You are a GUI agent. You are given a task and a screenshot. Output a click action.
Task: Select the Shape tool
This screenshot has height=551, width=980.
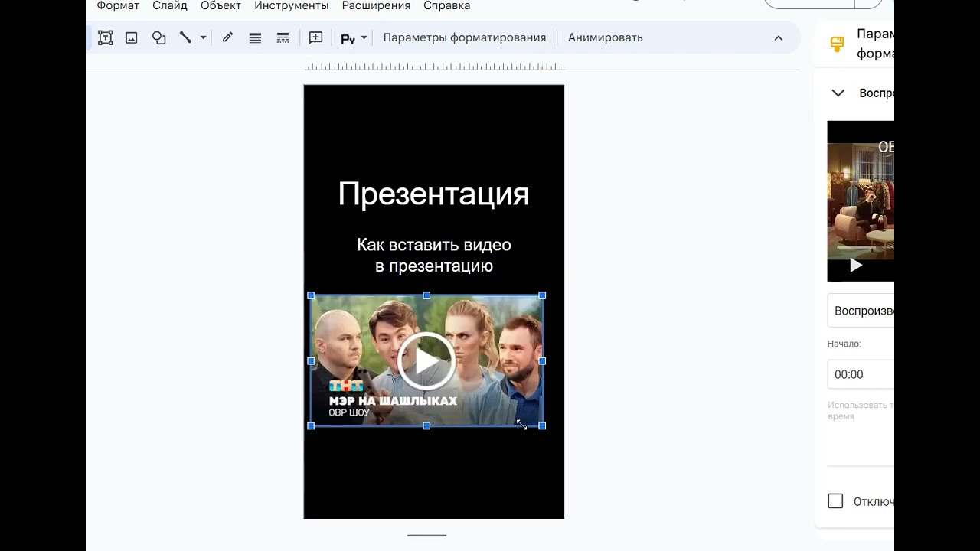(158, 37)
